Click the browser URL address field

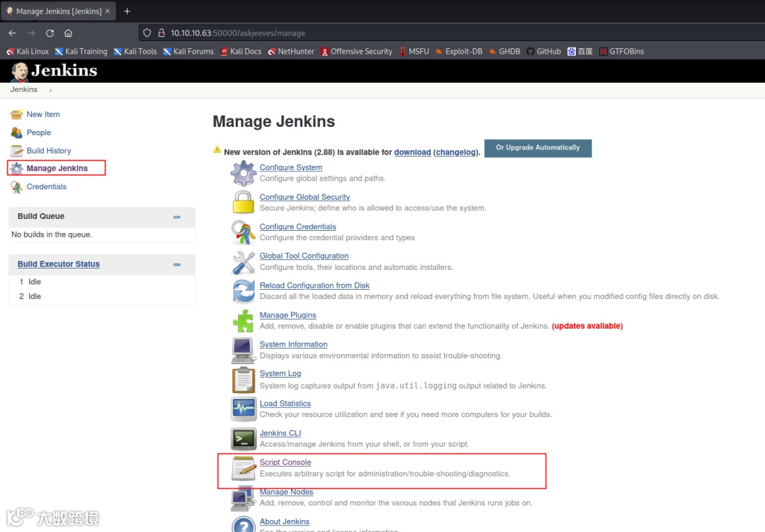pyautogui.click(x=451, y=33)
